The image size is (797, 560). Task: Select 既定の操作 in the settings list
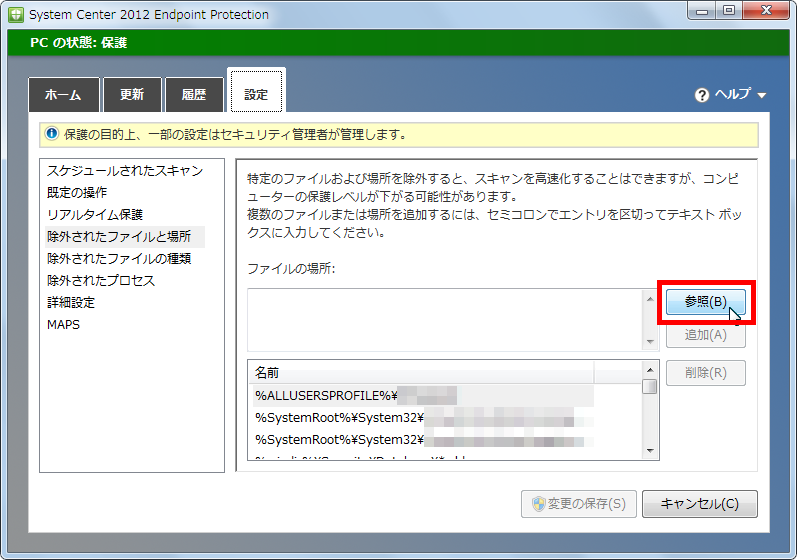[x=77, y=193]
